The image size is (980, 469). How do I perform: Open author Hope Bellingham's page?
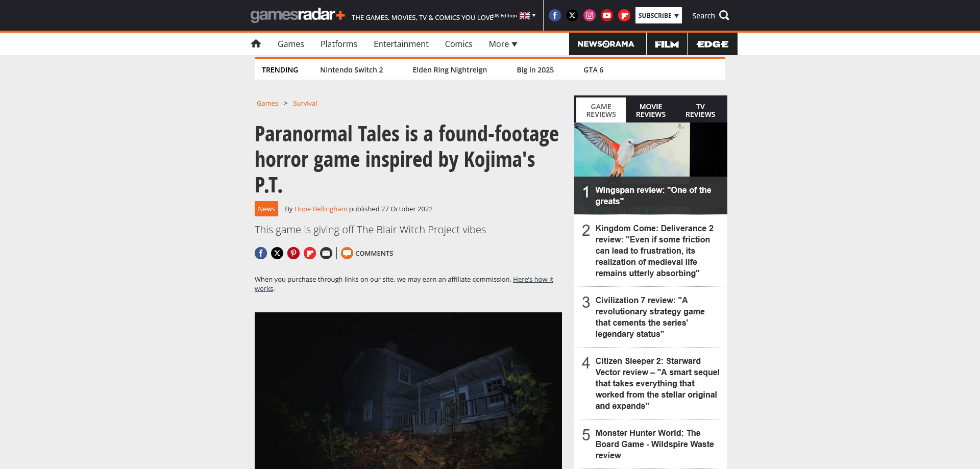click(321, 209)
